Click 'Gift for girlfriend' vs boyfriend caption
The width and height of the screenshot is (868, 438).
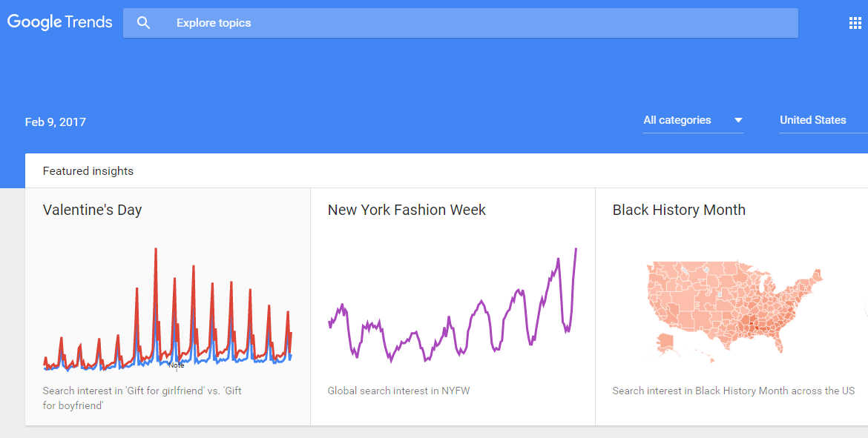pyautogui.click(x=142, y=398)
